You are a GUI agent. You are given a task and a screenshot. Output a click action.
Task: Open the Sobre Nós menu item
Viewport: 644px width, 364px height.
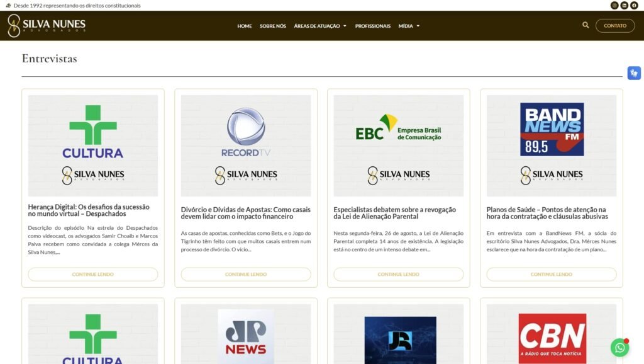(x=273, y=26)
